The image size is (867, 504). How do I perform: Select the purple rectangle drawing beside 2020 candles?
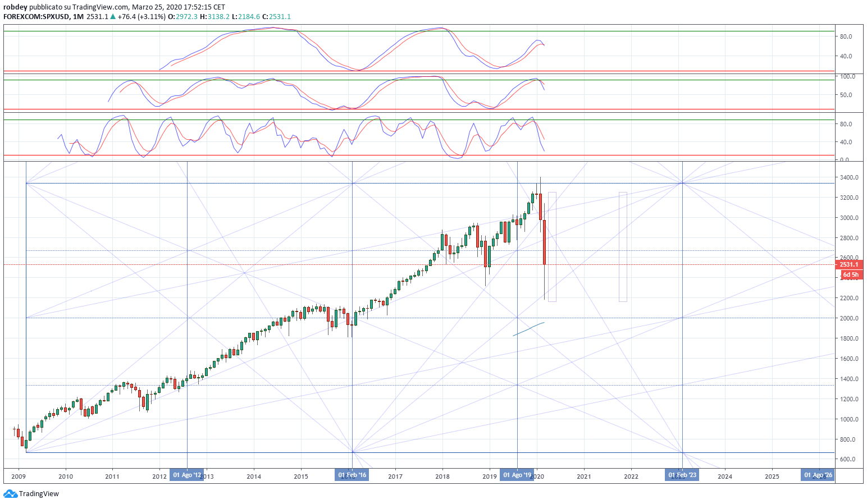pos(552,247)
